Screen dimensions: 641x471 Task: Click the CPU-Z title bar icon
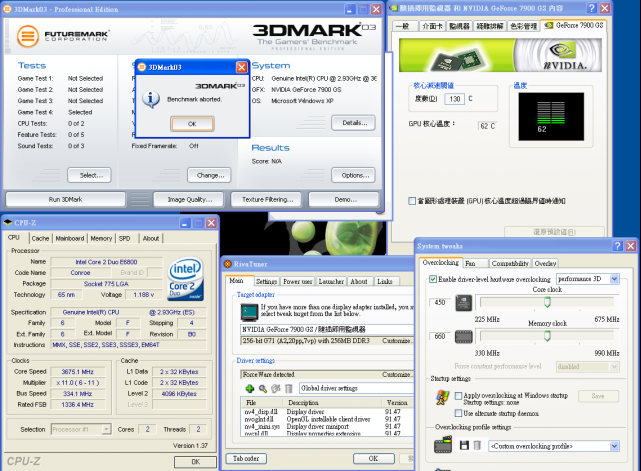(8, 222)
